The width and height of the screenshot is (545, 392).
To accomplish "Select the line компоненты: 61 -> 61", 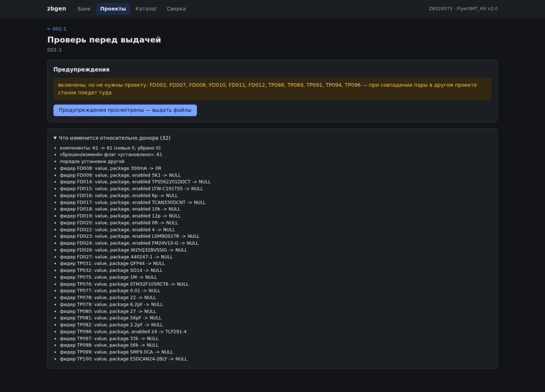I will [110, 148].
